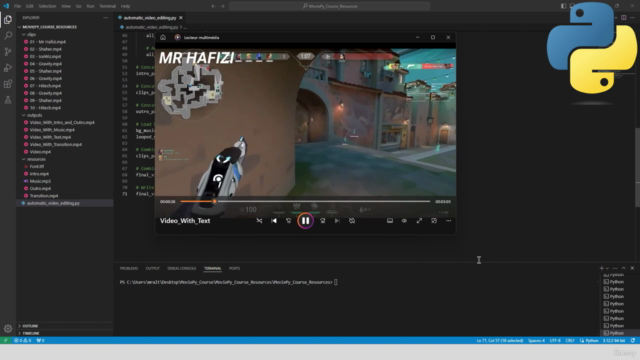Image resolution: width=640 pixels, height=360 pixels.
Task: Enter full screen in media player
Action: tap(419, 221)
